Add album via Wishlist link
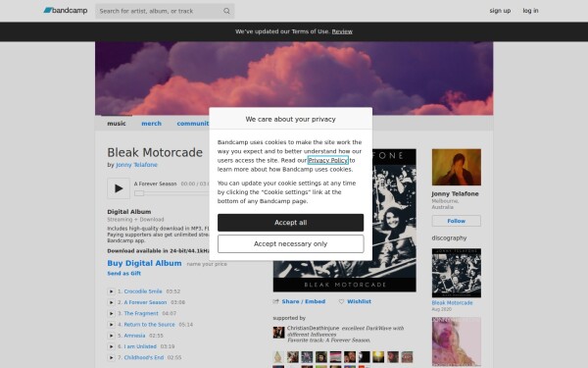Screen dimensions: 588x368 click(359, 301)
